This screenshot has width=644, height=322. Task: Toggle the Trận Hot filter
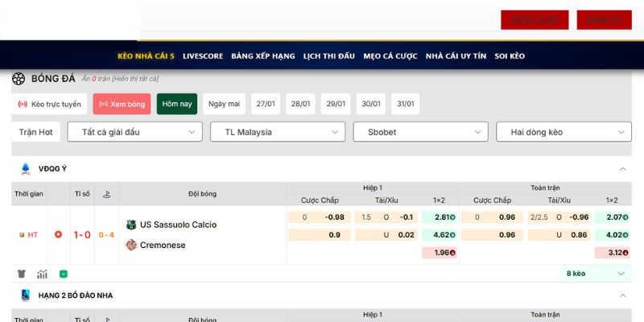(x=35, y=132)
